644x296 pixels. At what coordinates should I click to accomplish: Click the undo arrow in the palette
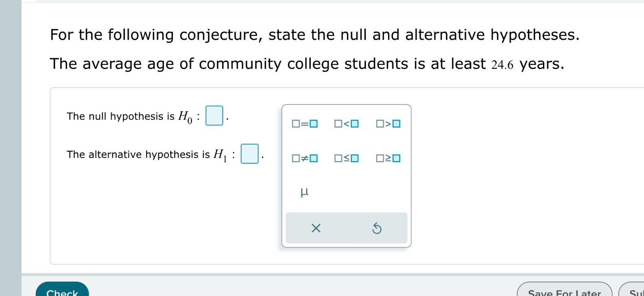[377, 228]
